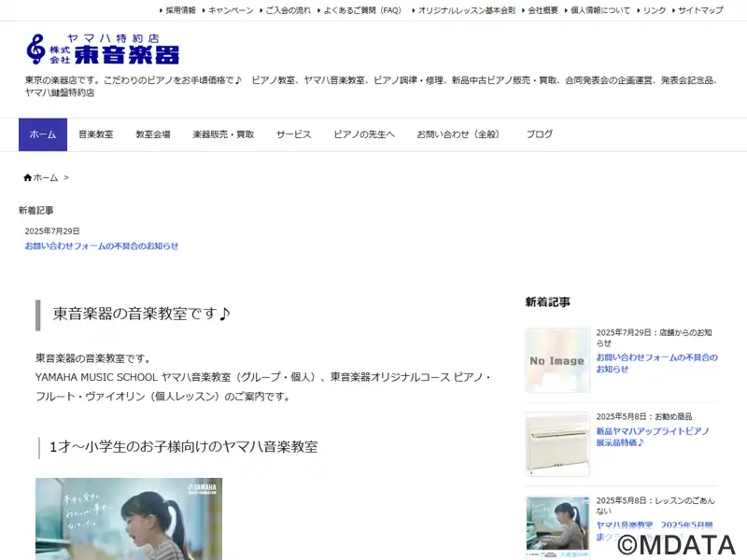Screen dimensions: 747x560
Task: Click text 2025年7月29日：店舗からのお知らせ
Action: click(x=655, y=338)
